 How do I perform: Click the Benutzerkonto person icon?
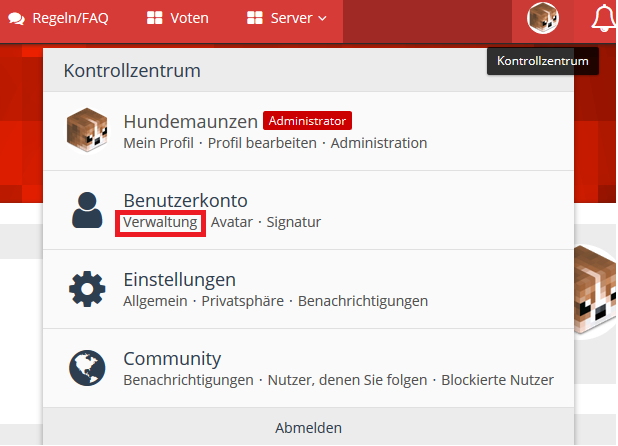[87, 210]
